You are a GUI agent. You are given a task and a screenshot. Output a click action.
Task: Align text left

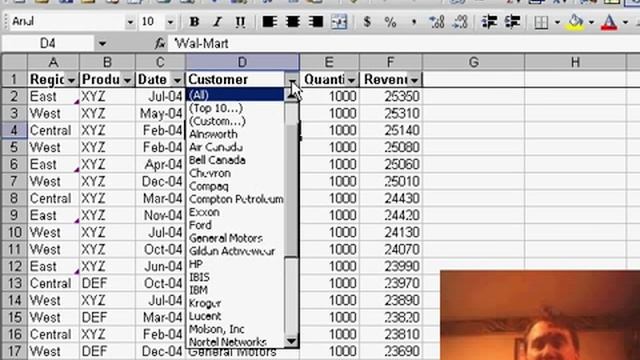[x=269, y=22]
